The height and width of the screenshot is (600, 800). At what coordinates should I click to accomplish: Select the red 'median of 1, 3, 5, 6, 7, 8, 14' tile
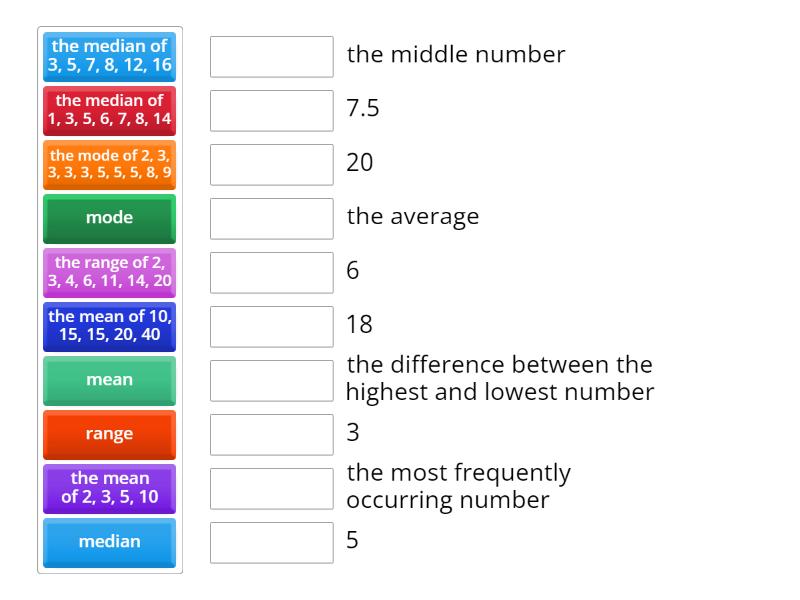point(110,110)
